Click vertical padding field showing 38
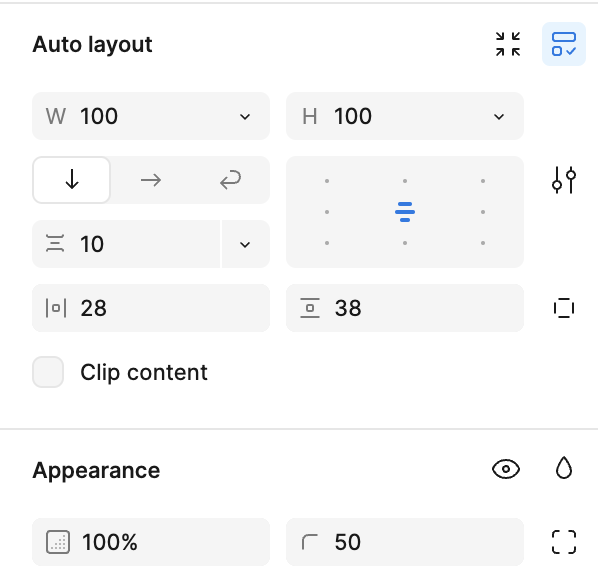This screenshot has height=580, width=598. (x=405, y=308)
